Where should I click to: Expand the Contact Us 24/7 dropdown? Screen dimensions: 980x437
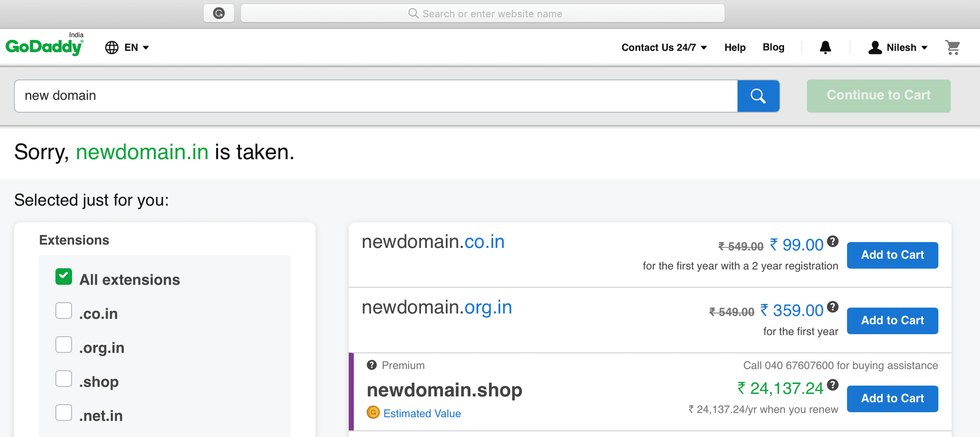(x=664, y=48)
